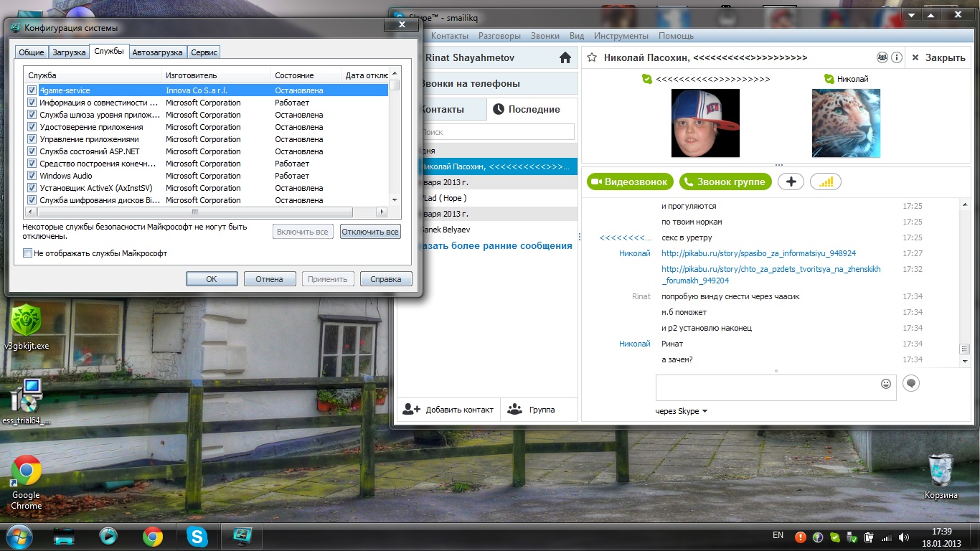This screenshot has height=551, width=980.
Task: Open the Корзина recycle bin icon
Action: pyautogui.click(x=941, y=477)
